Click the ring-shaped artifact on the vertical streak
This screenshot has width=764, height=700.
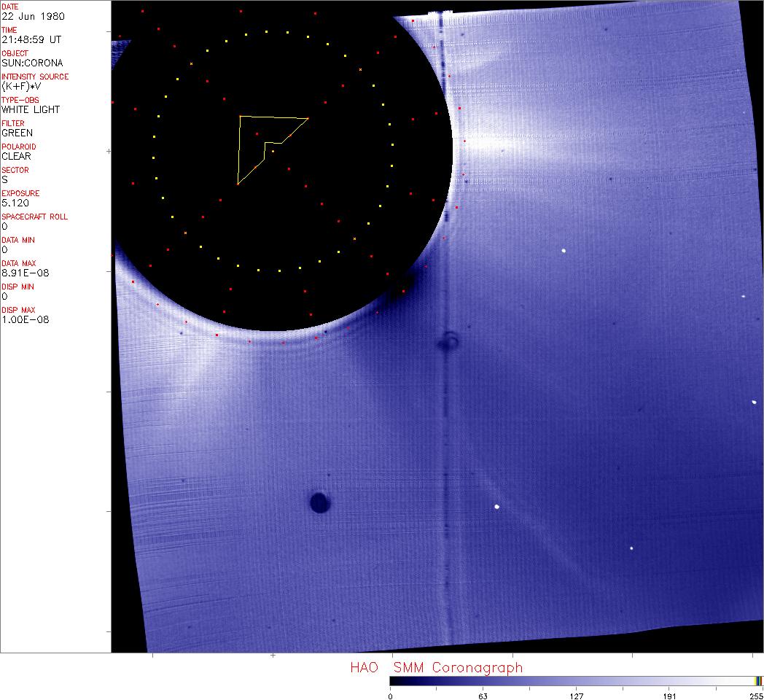[x=451, y=341]
